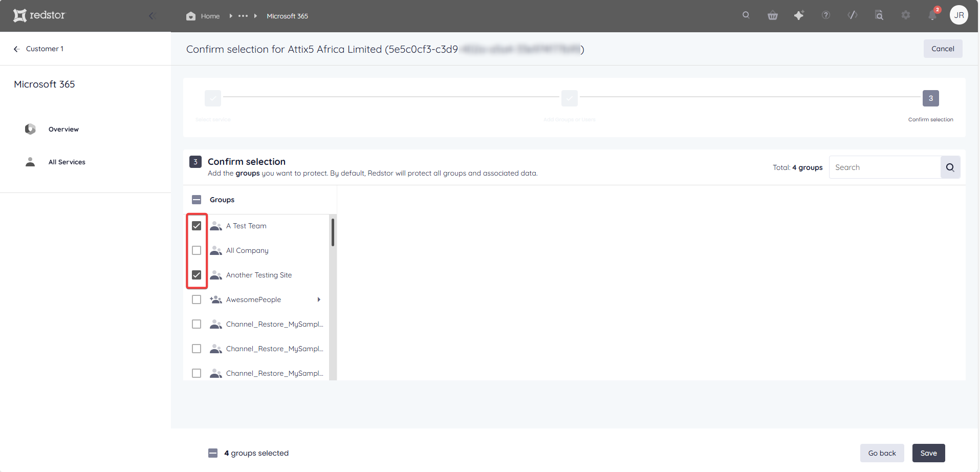Open the notifications bell

(932, 15)
